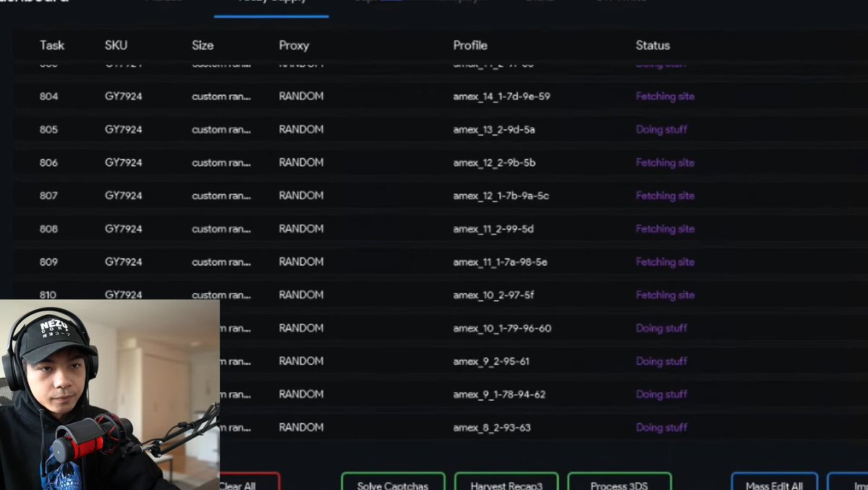The width and height of the screenshot is (868, 490).
Task: Click the Profile column header
Action: pos(470,45)
